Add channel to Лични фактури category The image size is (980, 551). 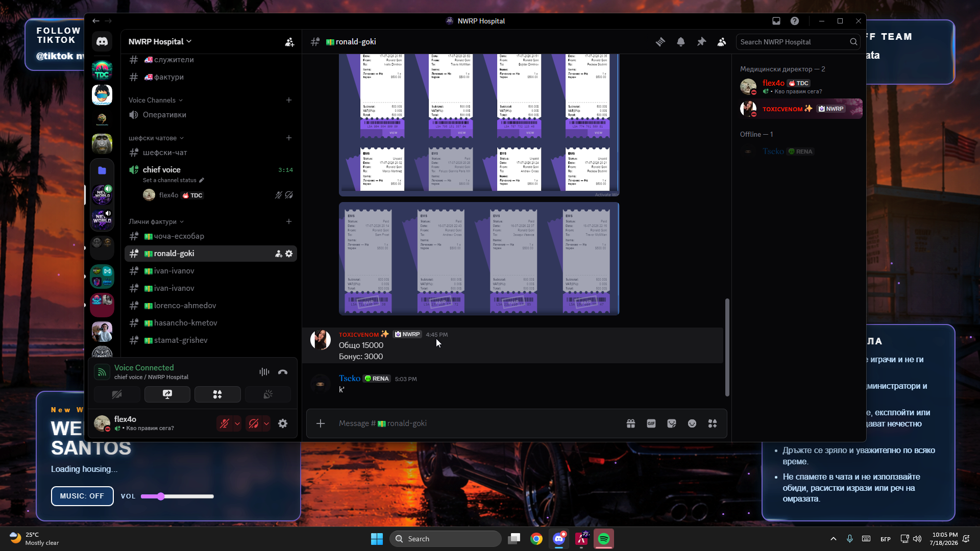289,221
